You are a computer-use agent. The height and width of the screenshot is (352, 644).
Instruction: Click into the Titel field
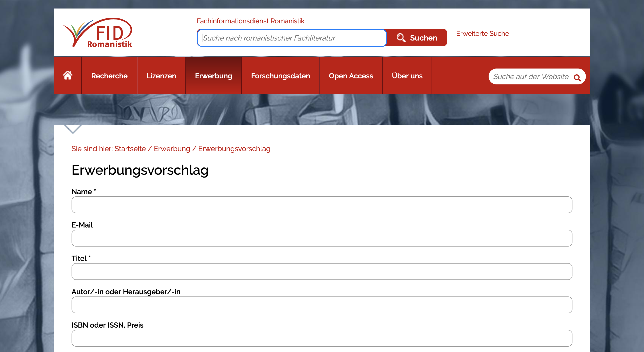(322, 271)
